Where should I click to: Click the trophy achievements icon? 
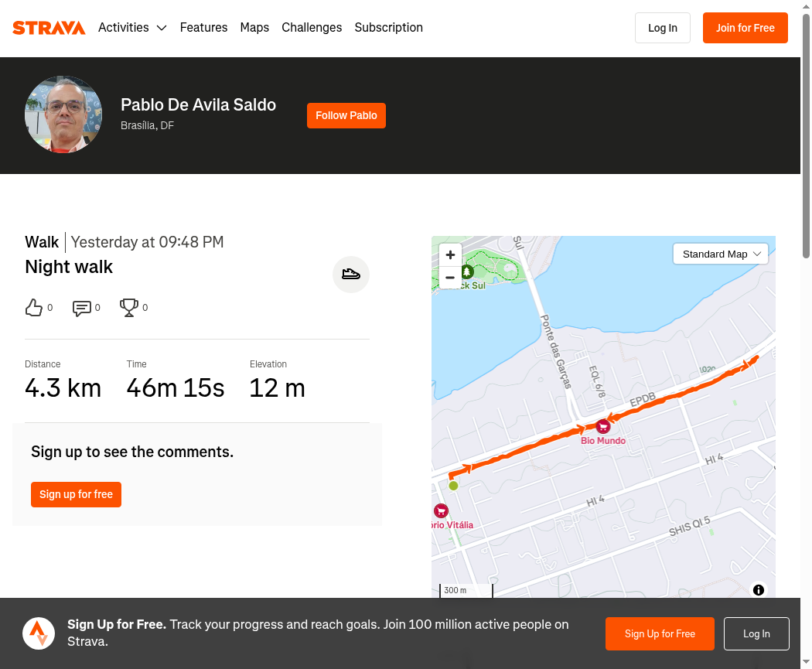(129, 308)
